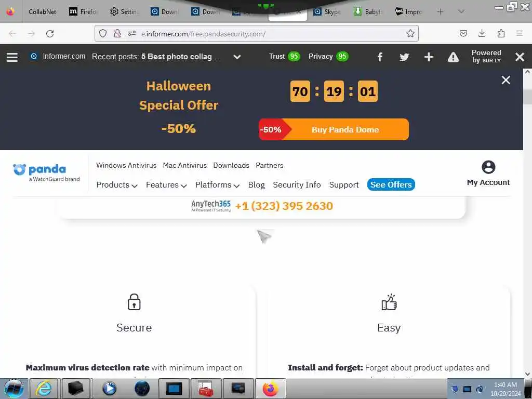Click the Informer.com logo link
This screenshot has height=399, width=532.
tap(58, 56)
